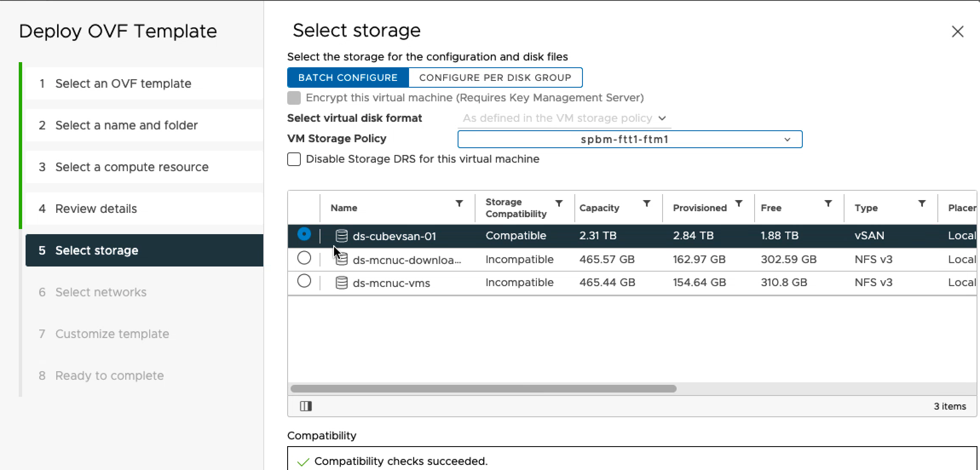Click the Type column filter icon
The width and height of the screenshot is (980, 470).
(922, 203)
